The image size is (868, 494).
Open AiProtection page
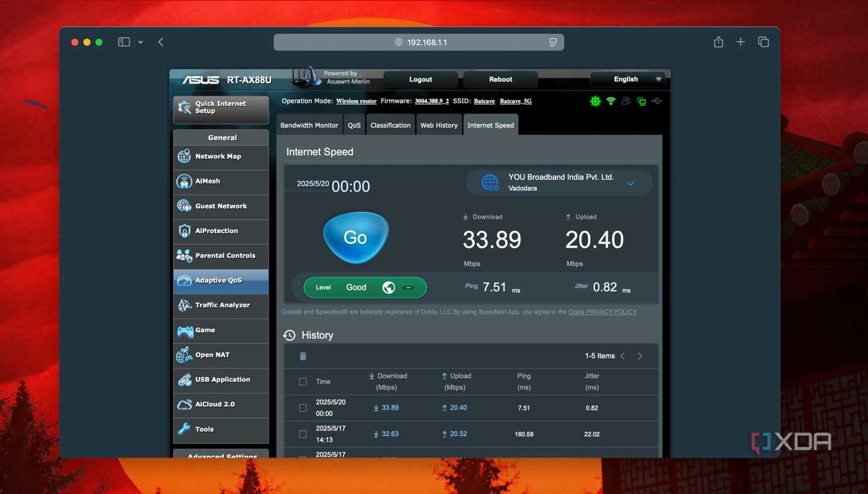221,231
